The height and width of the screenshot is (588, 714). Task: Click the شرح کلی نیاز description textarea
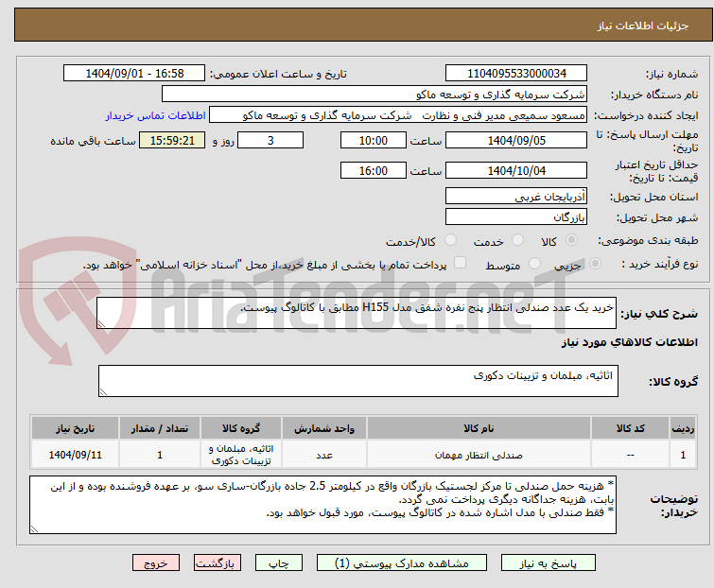[x=357, y=313]
